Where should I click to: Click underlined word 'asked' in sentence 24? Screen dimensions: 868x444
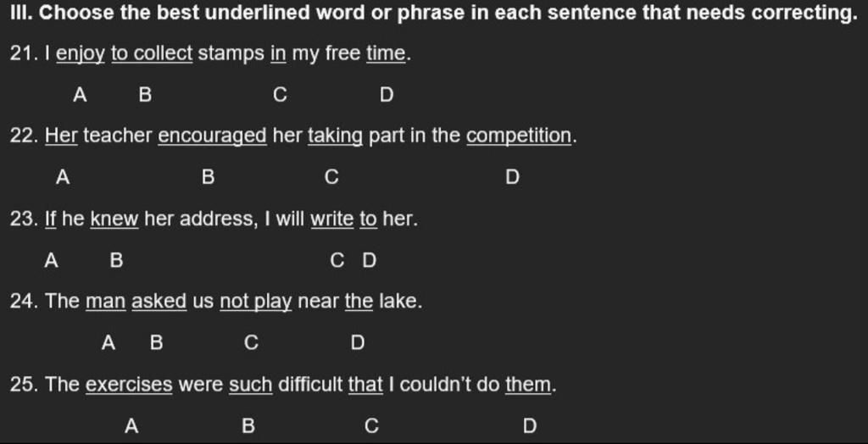159,302
